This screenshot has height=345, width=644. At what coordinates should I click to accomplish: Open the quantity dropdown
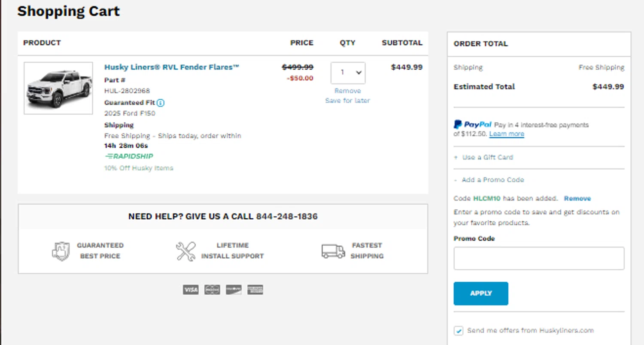coord(348,73)
